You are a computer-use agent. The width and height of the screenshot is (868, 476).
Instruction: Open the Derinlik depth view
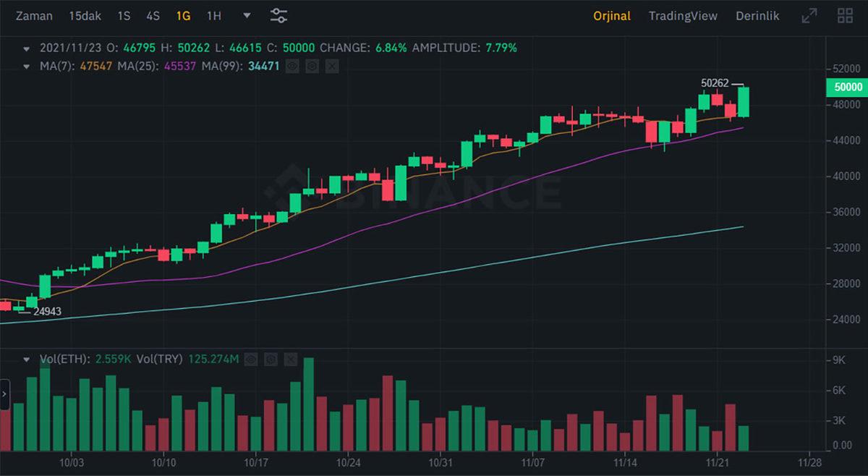point(757,15)
